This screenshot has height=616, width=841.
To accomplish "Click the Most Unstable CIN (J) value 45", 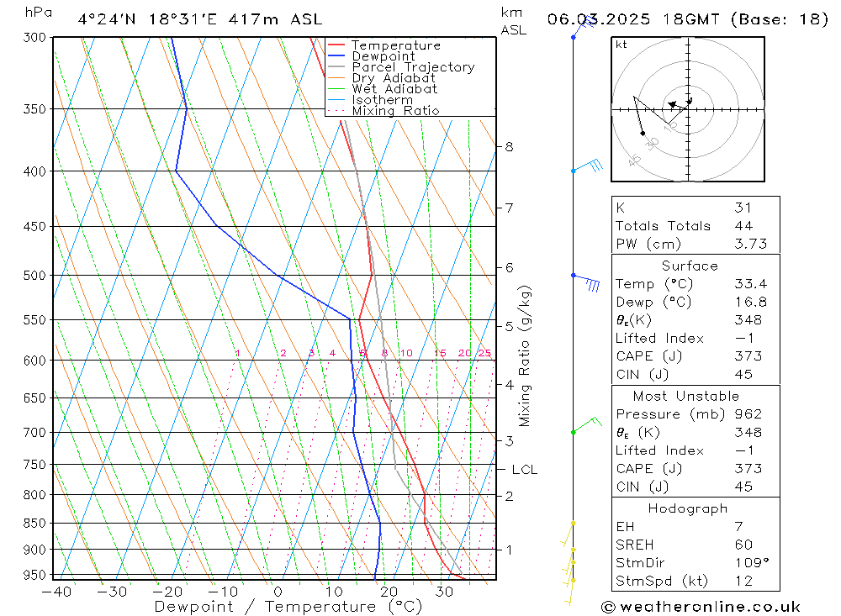I will point(743,487).
